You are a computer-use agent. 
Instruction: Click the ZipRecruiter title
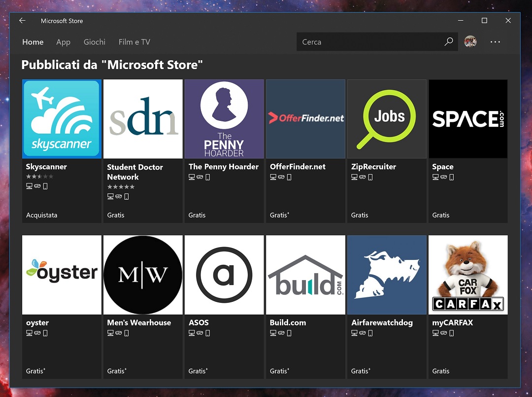(373, 167)
